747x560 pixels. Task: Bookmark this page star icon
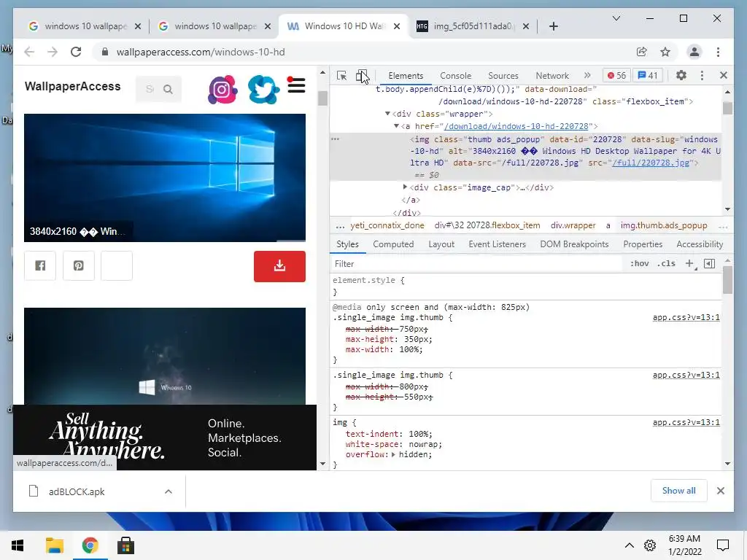coord(665,52)
